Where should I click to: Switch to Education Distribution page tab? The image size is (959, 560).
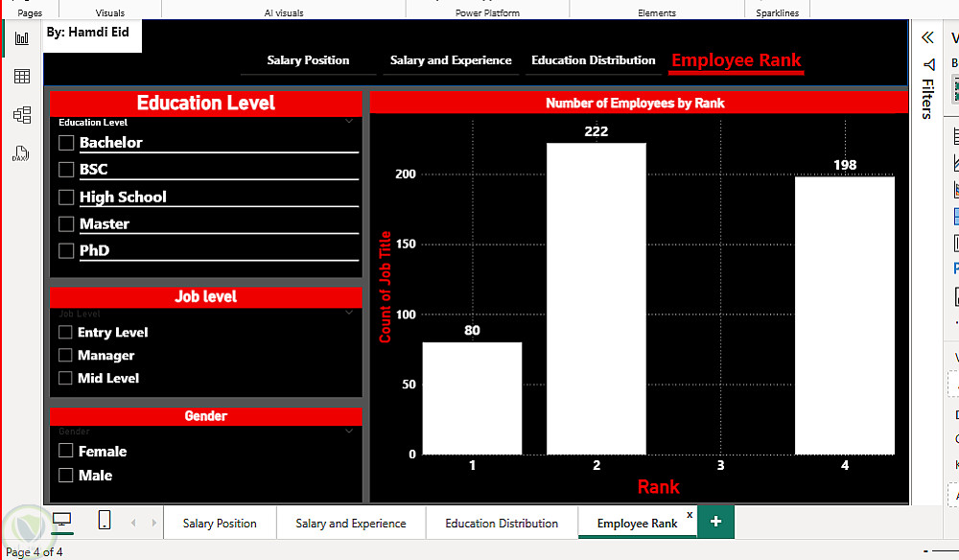[502, 524]
